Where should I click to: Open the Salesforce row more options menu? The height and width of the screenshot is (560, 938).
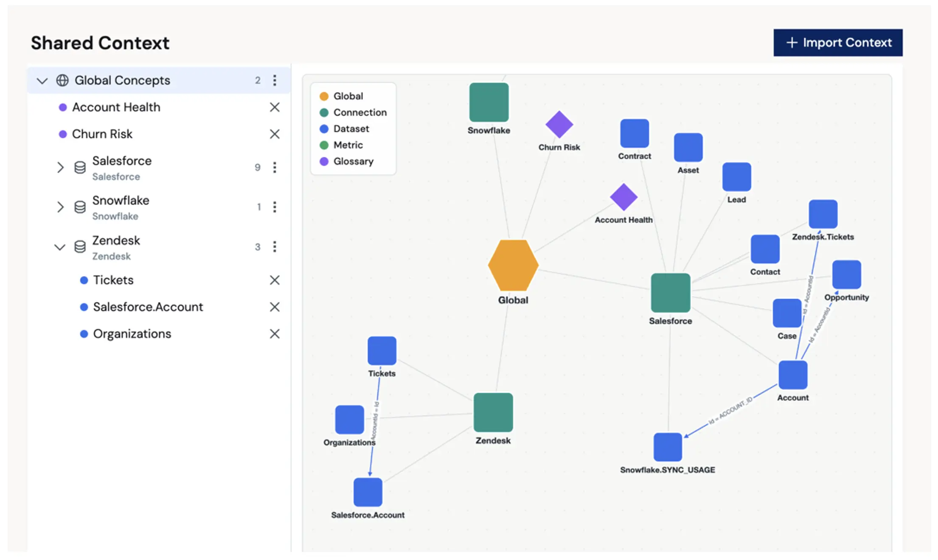275,168
